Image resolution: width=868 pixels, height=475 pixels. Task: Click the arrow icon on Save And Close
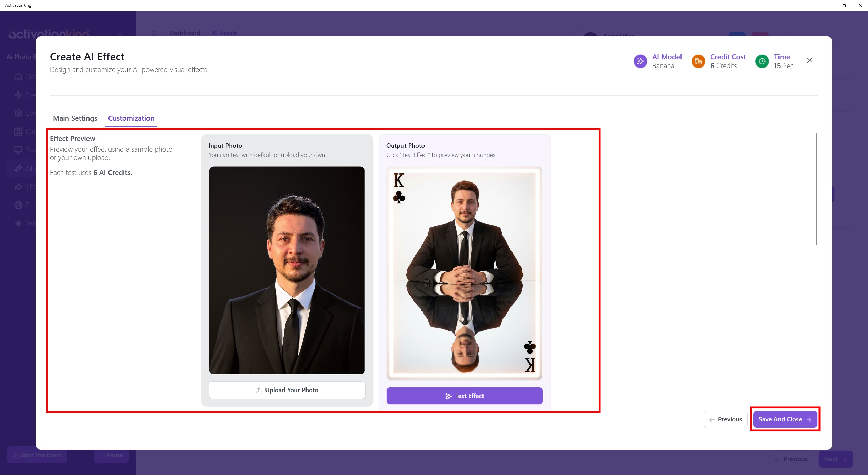(809, 420)
